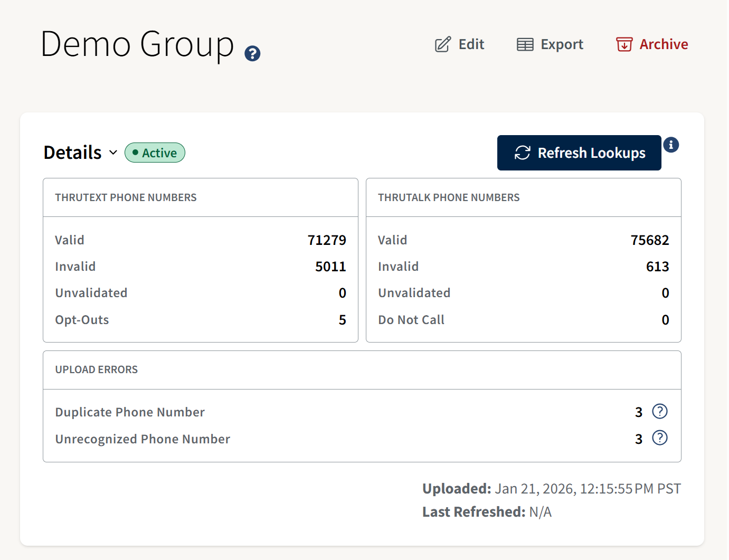This screenshot has width=729, height=560.
Task: Click the pencil Edit icon
Action: click(x=442, y=44)
